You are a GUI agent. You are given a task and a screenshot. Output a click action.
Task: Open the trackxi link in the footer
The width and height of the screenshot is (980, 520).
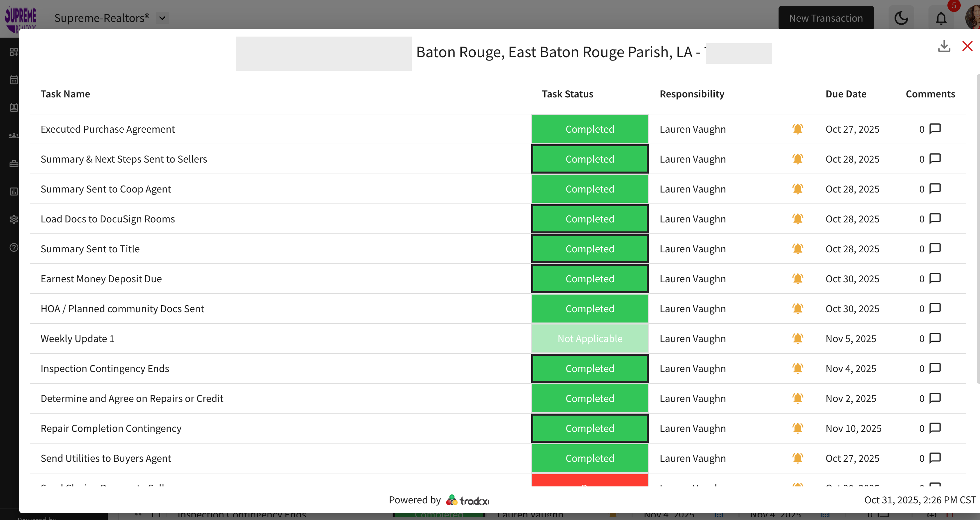tap(467, 500)
